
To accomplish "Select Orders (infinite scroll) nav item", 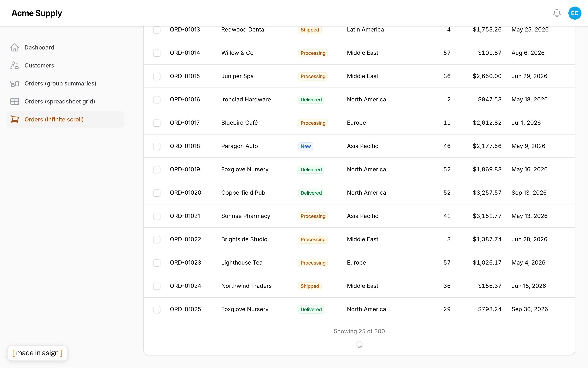I will 65,120.
